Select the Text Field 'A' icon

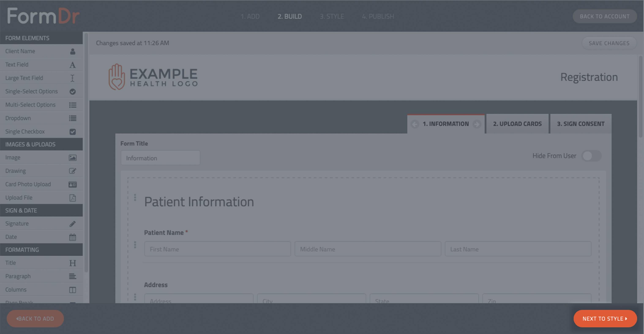[x=72, y=65]
